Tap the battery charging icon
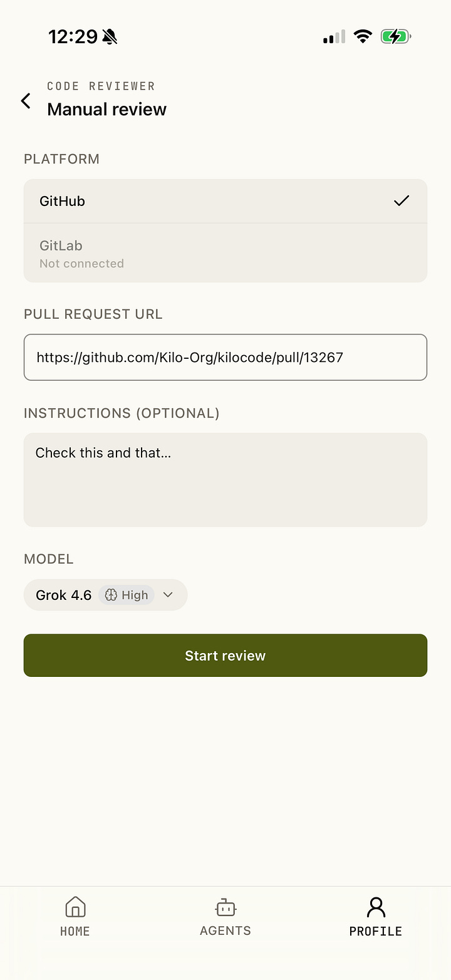The height and width of the screenshot is (980, 451). [395, 37]
